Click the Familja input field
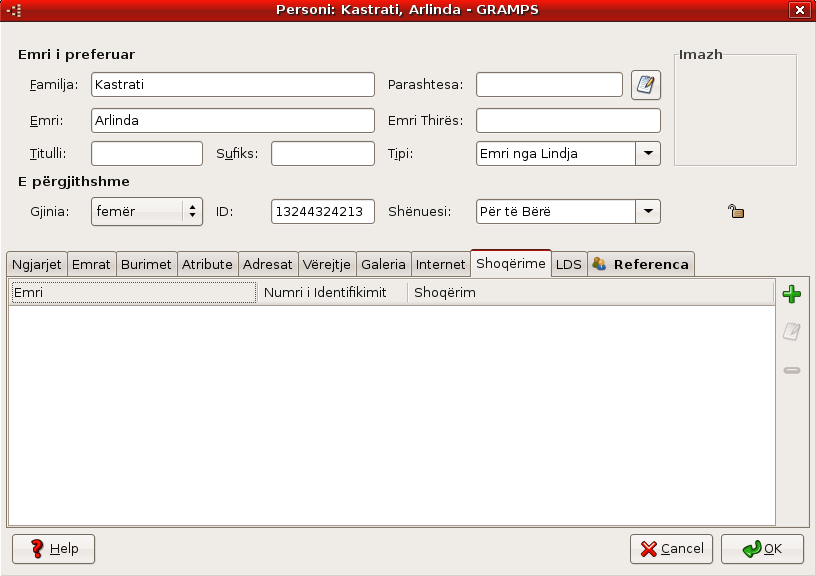The height and width of the screenshot is (576, 816). (233, 84)
